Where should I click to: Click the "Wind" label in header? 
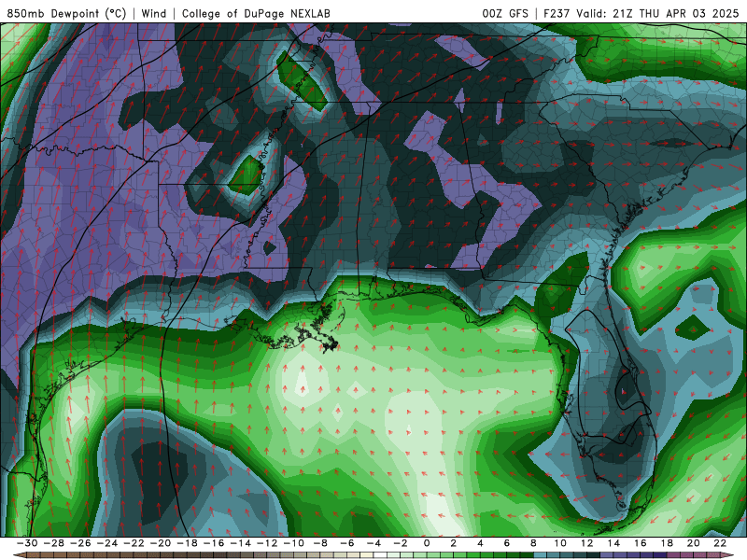[x=154, y=13]
